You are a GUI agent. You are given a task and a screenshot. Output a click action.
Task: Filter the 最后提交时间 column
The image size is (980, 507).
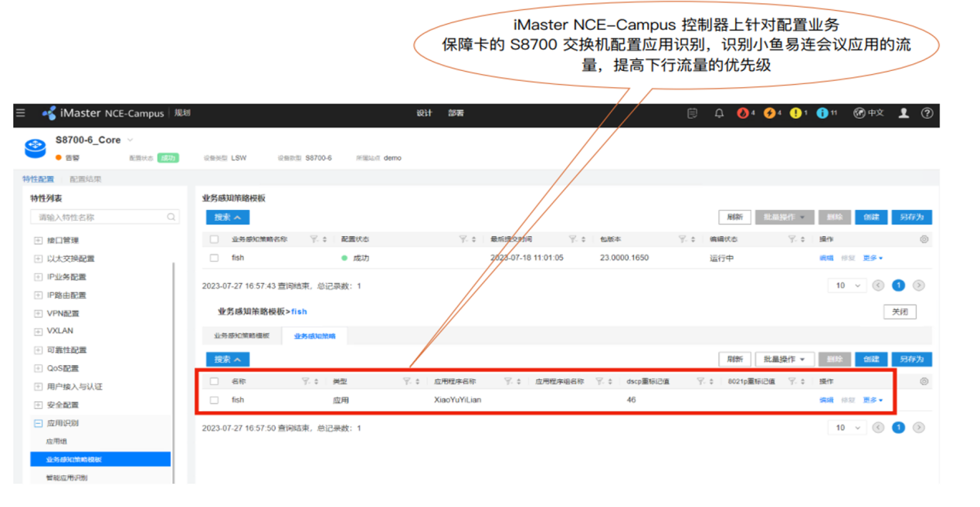point(573,239)
